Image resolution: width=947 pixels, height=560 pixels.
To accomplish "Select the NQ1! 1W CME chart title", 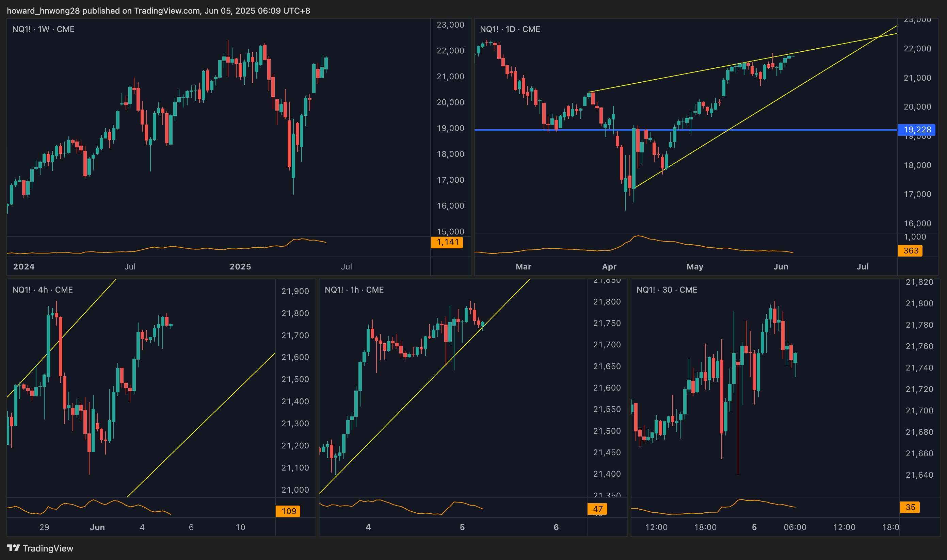I will point(43,29).
